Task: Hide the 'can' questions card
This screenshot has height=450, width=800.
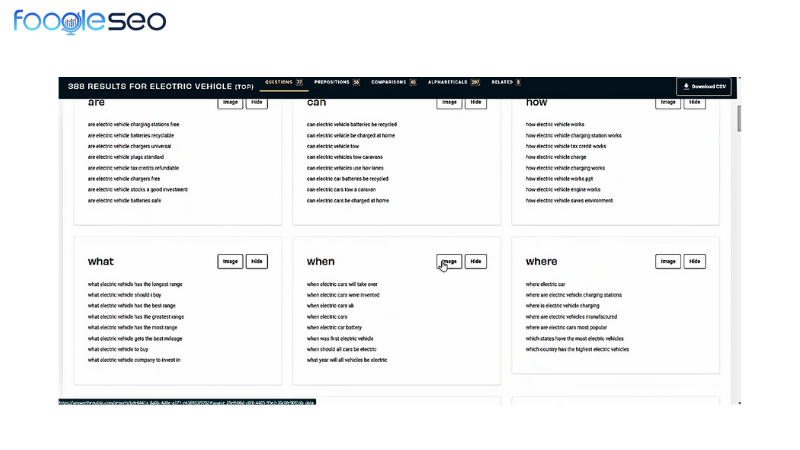Action: click(476, 102)
